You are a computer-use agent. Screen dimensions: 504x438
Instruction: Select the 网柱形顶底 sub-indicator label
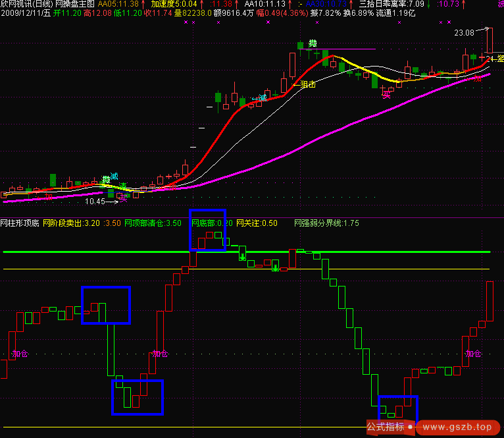pos(20,223)
